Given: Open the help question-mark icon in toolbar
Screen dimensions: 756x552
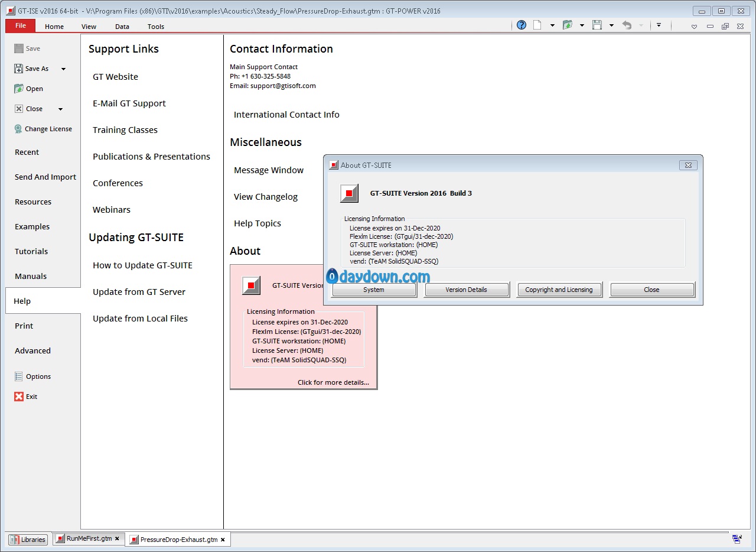Looking at the screenshot, I should click(x=522, y=25).
